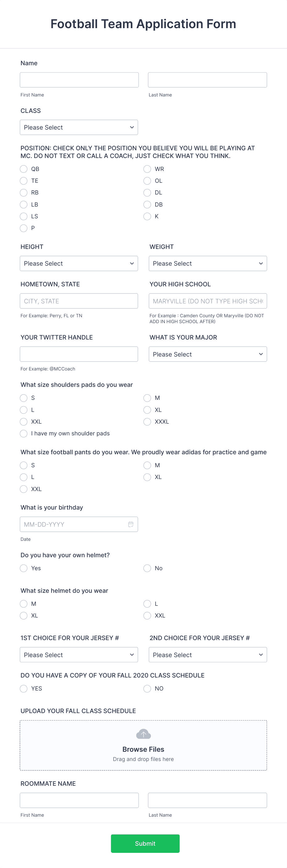Expand the HEIGHT dropdown
Screen dimensions: 287x868
(x=79, y=263)
